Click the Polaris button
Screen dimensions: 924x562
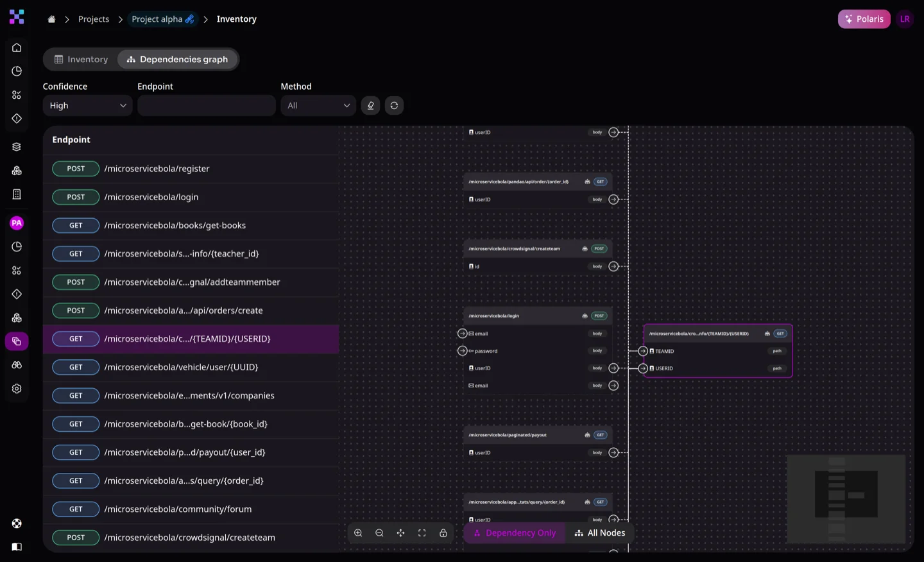tap(864, 19)
